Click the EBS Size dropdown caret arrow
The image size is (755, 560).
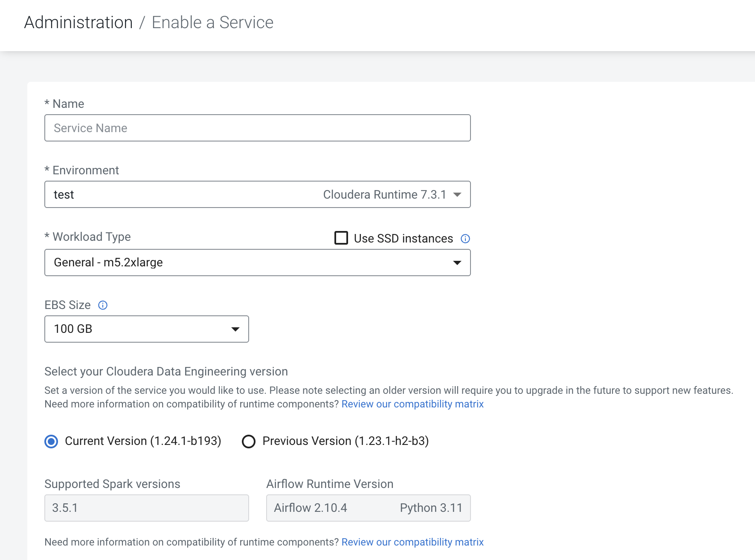(235, 329)
